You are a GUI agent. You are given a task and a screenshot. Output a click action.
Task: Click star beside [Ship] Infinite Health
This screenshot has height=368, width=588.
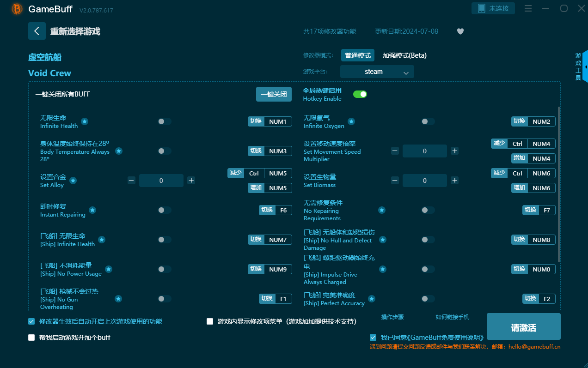102,240
